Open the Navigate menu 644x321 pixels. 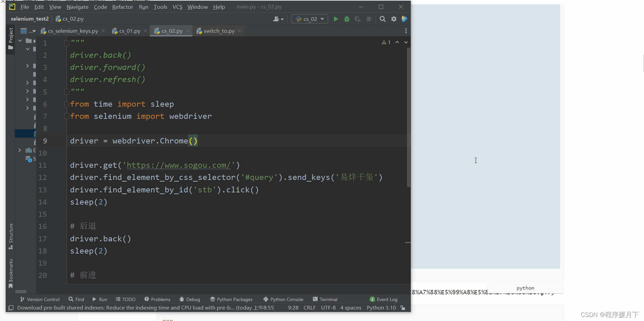pyautogui.click(x=77, y=7)
